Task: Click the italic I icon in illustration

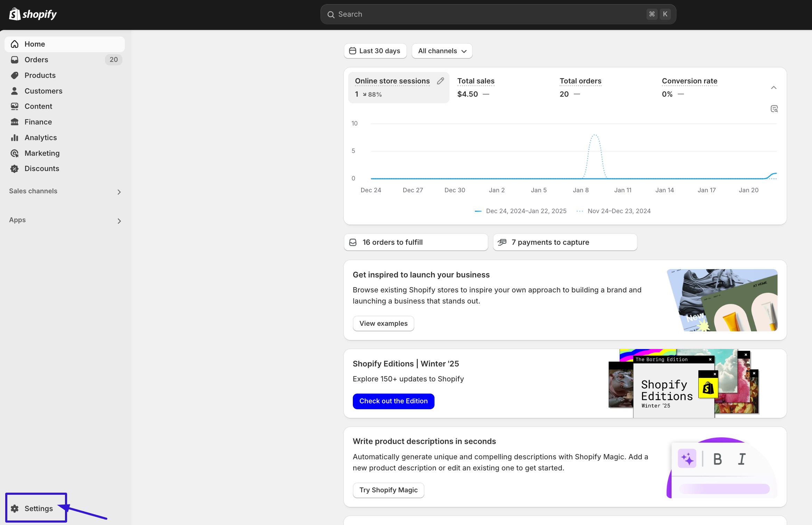Action: point(742,459)
